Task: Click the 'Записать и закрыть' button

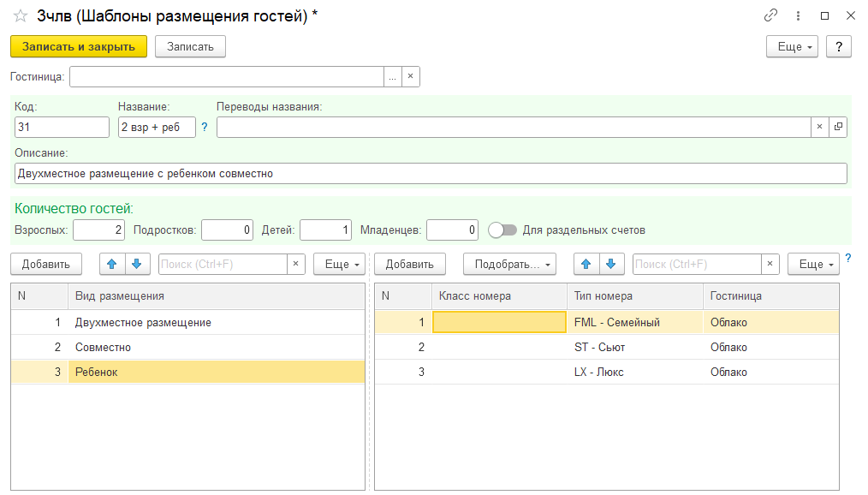Action: pos(79,46)
